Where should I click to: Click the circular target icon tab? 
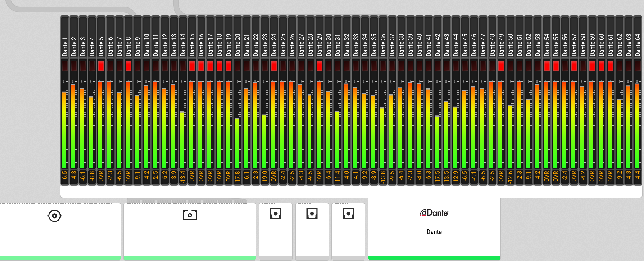tap(55, 216)
